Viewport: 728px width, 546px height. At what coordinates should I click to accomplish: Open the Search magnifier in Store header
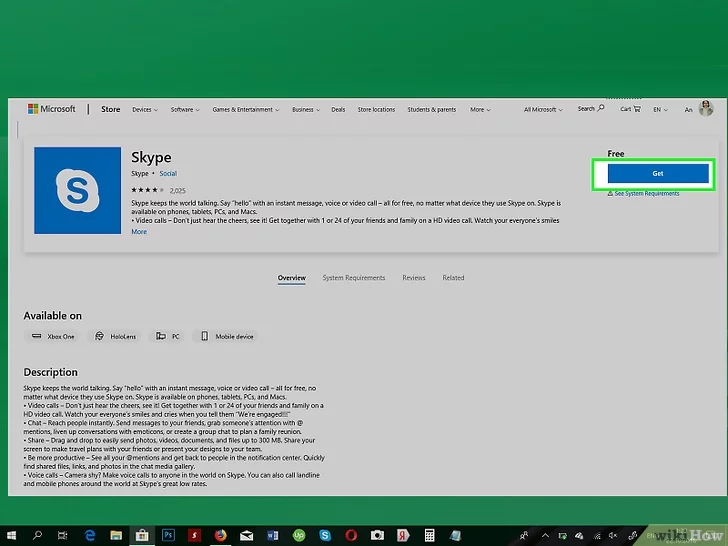[591, 108]
